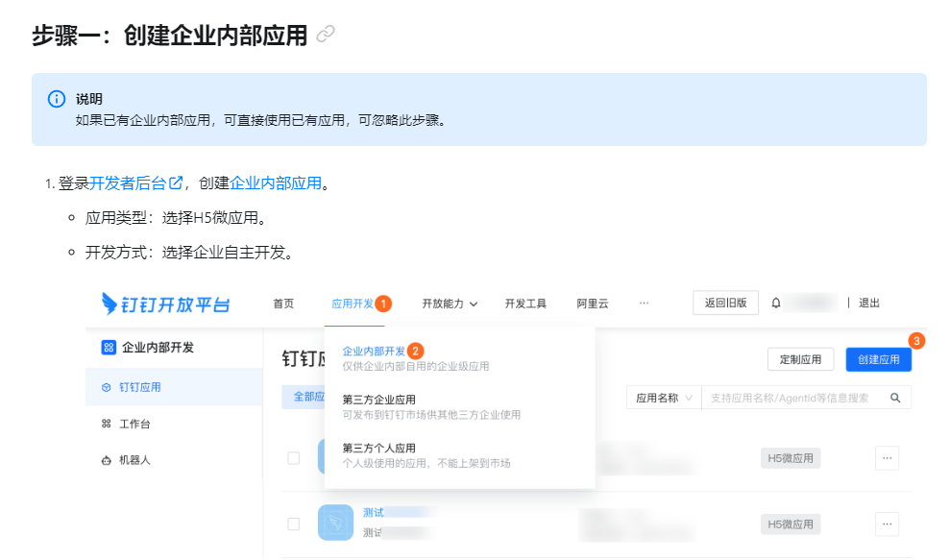Click the 企业内部开发 sidebar icon

pos(109,348)
